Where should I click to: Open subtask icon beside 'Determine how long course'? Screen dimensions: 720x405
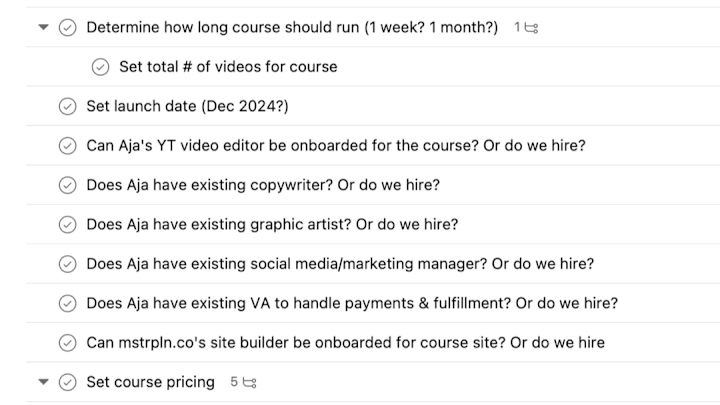[x=531, y=28]
